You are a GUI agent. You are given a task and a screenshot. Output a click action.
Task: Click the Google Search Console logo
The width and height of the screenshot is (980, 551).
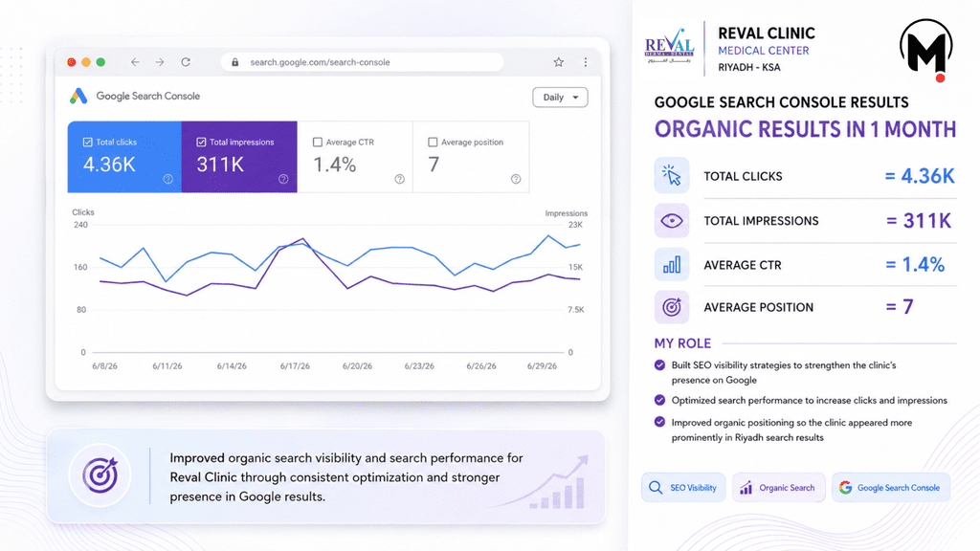(x=78, y=97)
